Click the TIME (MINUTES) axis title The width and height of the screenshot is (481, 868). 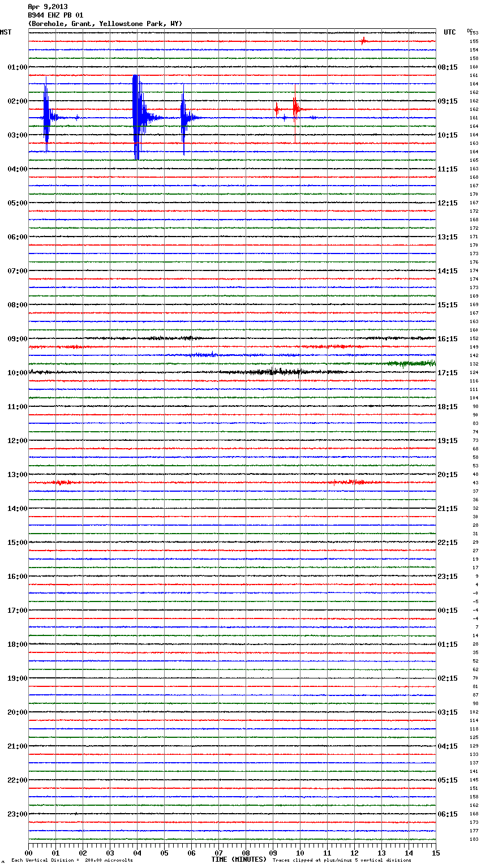point(239,860)
